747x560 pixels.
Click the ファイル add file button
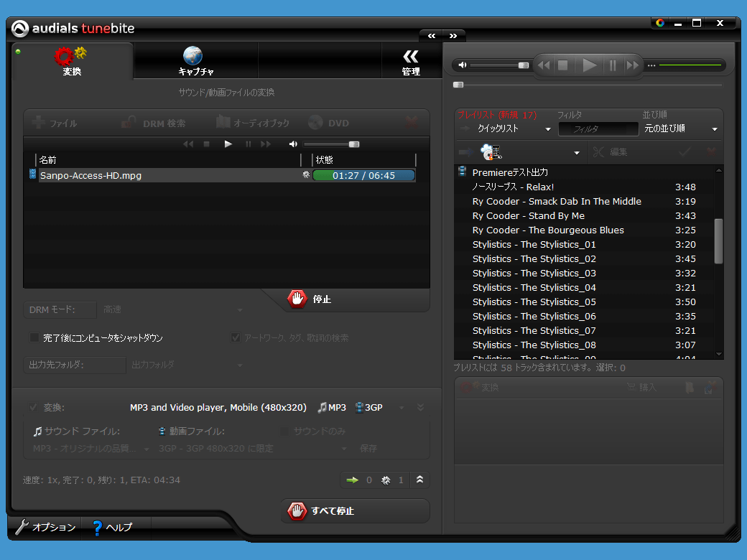pyautogui.click(x=55, y=123)
